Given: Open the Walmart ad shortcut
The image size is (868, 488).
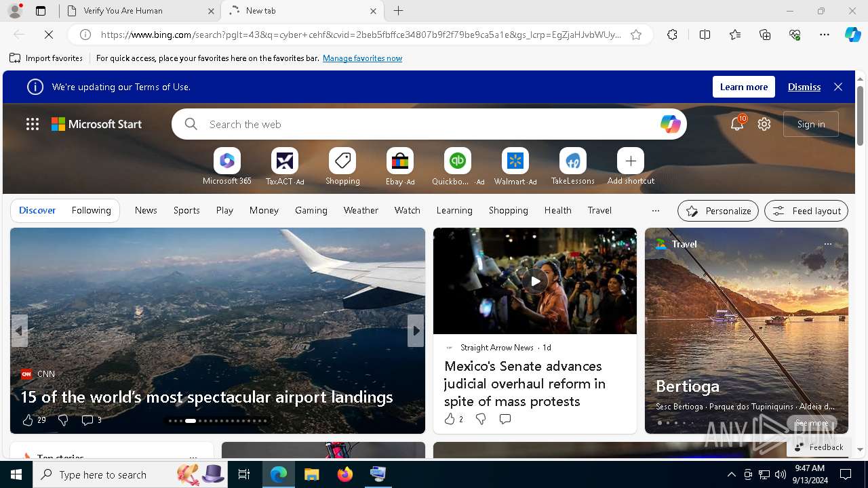Looking at the screenshot, I should (515, 161).
